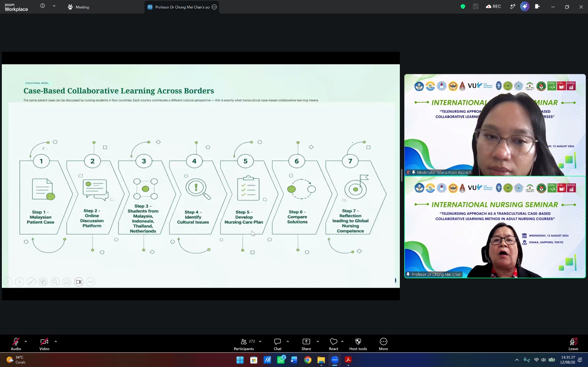Screen dimensions: 588x367
Task: Open Microsoft Word from taskbar
Action: coord(294,360)
